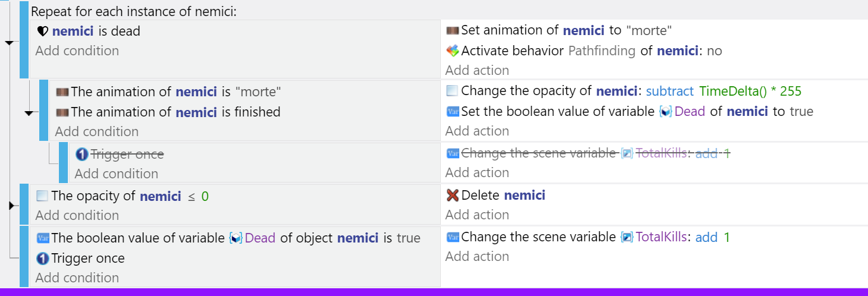Click the heart icon beside "nemici is dead"
The image size is (868, 296).
(42, 31)
